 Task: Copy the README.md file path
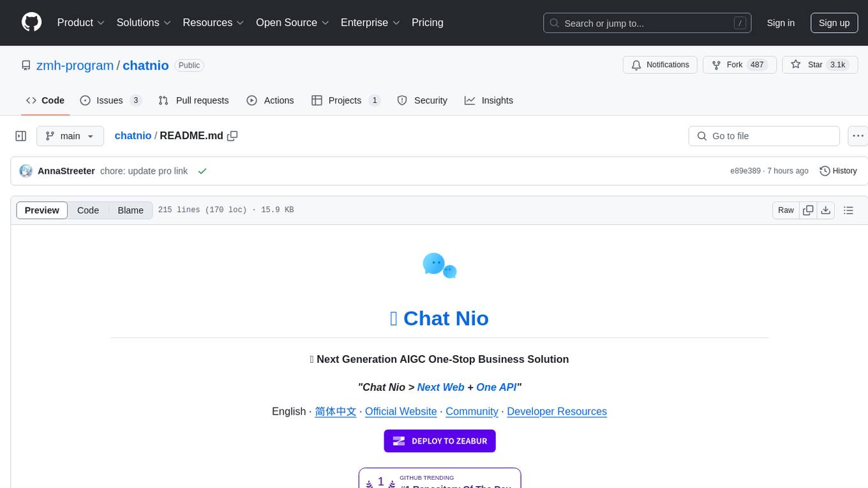click(x=232, y=136)
